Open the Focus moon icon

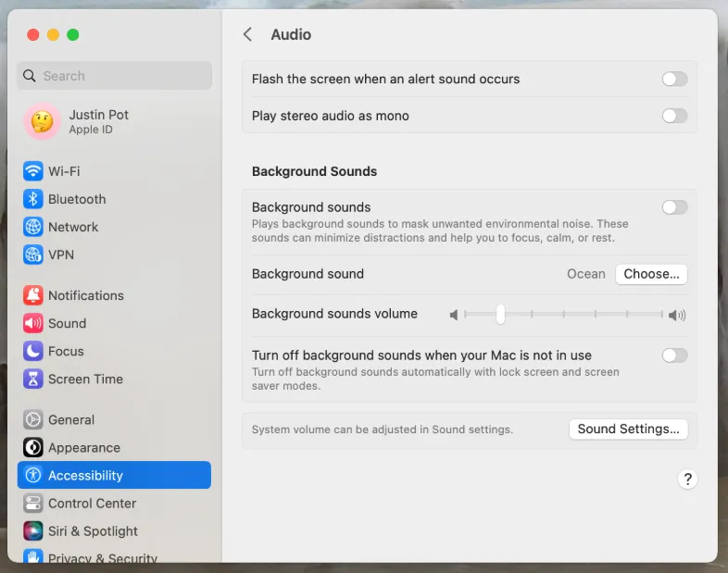(33, 351)
